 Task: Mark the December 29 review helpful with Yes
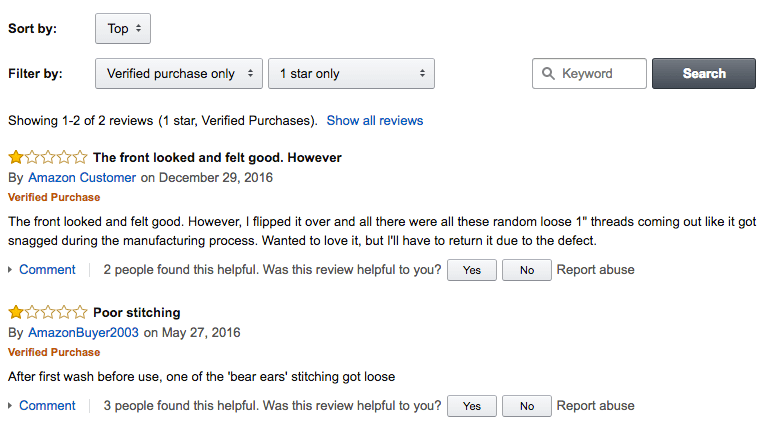tap(472, 270)
